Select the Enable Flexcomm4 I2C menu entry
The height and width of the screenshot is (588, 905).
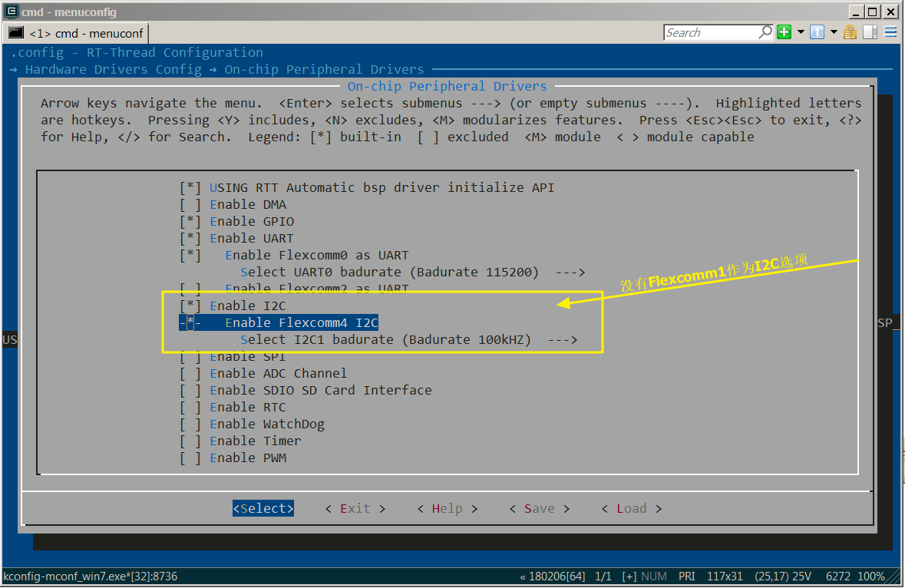301,323
